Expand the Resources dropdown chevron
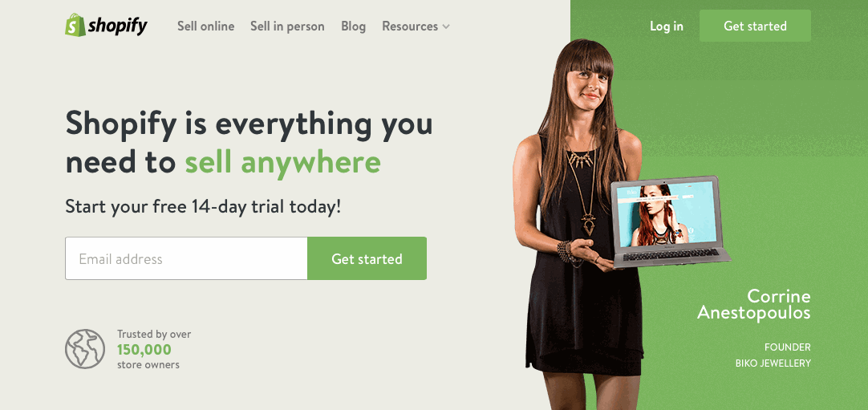The width and height of the screenshot is (868, 410). pyautogui.click(x=446, y=26)
